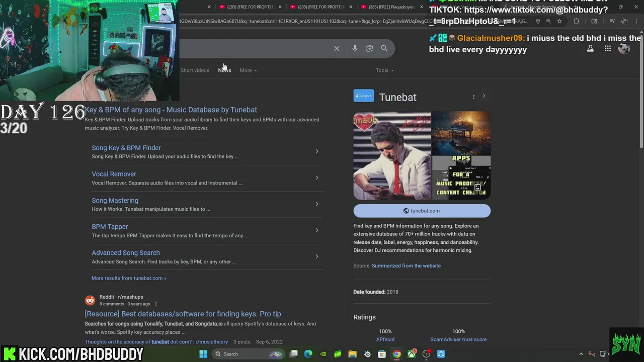
Task: Open the APIVoid rating link
Action: (385, 339)
